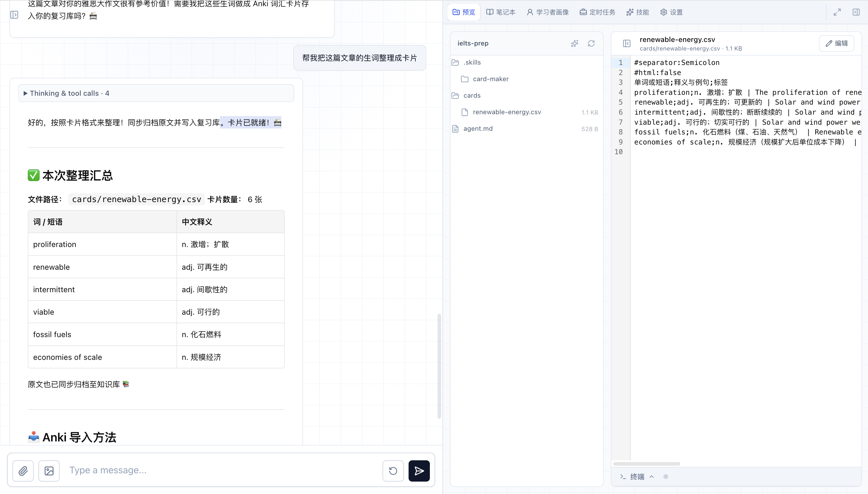Click the paperclip attach file icon
The image size is (868, 494).
pyautogui.click(x=23, y=471)
